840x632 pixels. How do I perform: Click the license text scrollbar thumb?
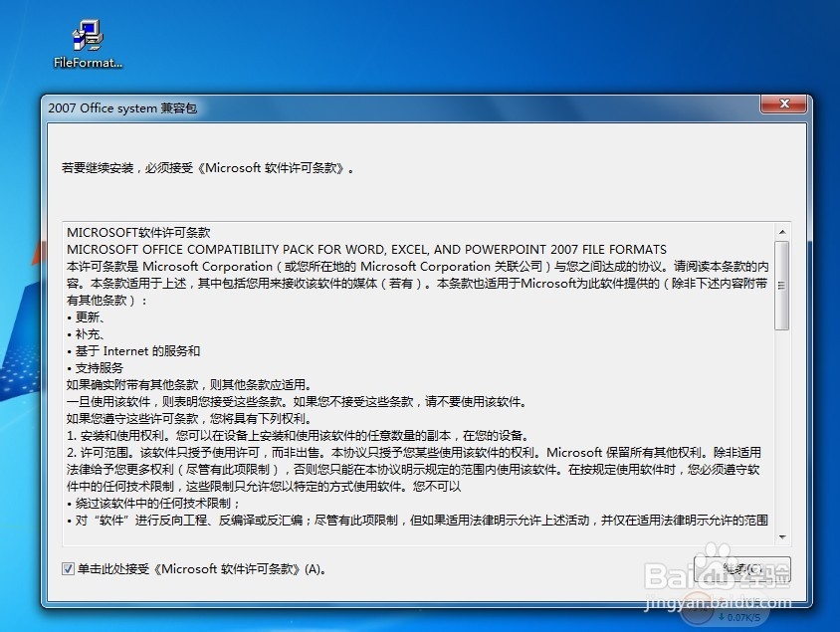tap(782, 285)
